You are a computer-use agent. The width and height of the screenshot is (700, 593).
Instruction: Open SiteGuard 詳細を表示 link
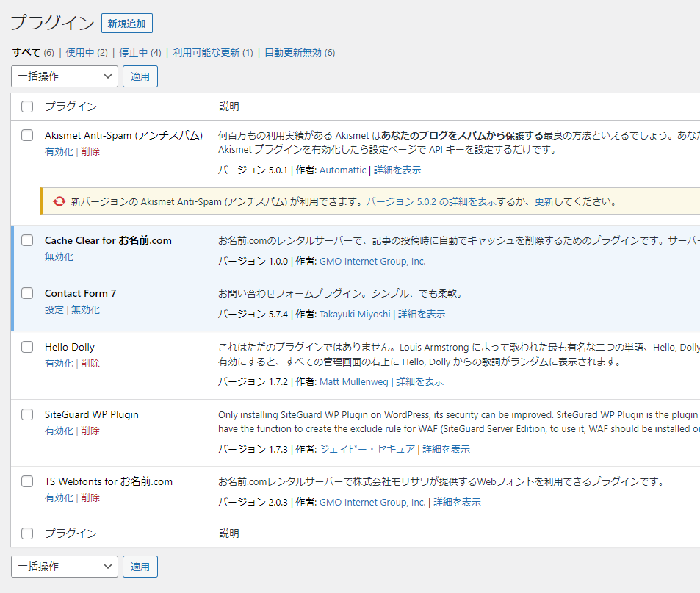447,449
